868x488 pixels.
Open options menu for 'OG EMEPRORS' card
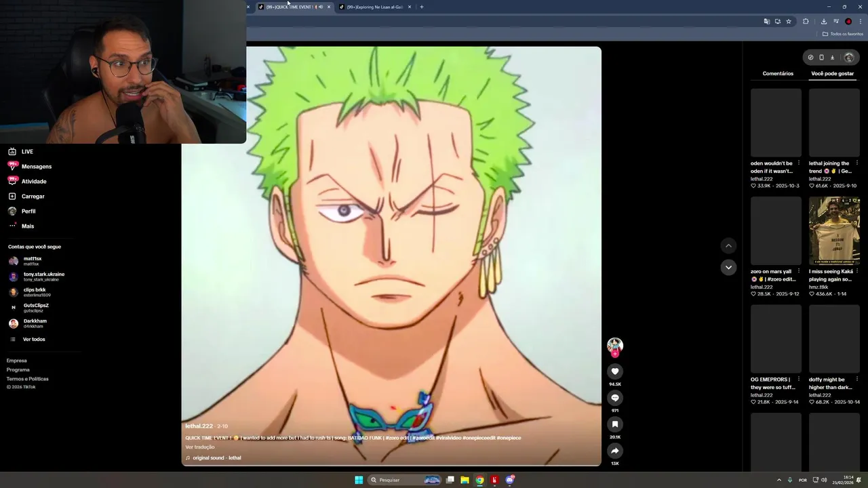tap(798, 380)
